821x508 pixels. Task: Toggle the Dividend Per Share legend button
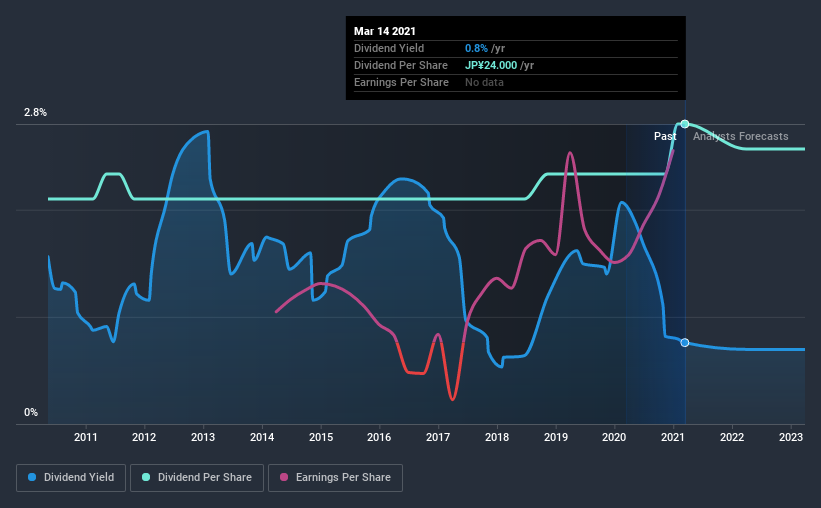point(197,478)
